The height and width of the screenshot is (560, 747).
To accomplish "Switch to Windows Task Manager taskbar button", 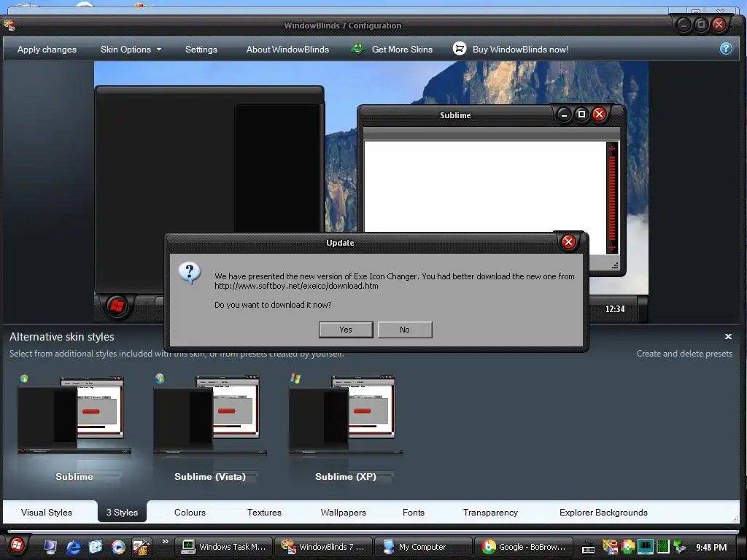I will click(x=223, y=547).
